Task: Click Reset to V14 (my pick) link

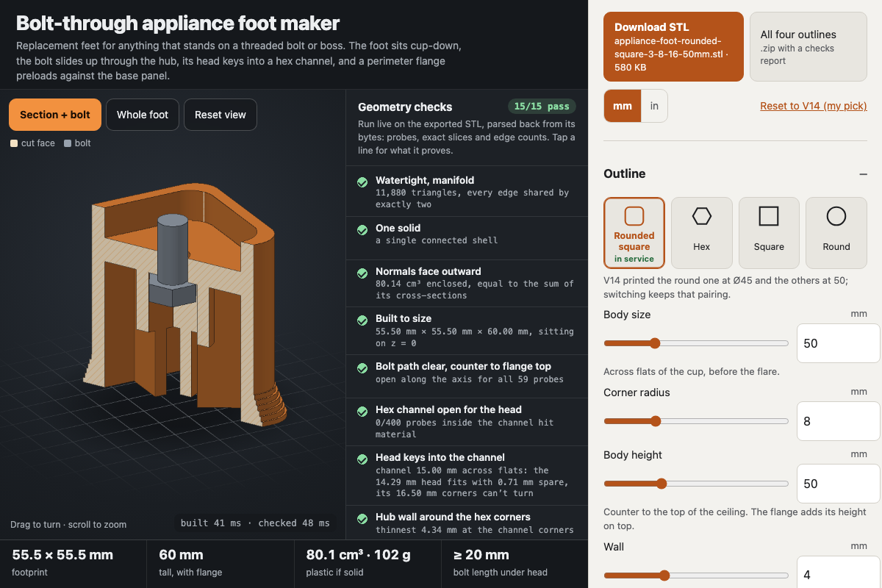Action: (x=814, y=106)
